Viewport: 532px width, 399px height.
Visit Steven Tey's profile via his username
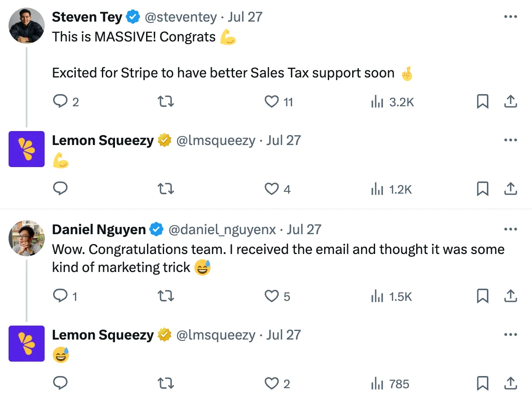coord(180,17)
